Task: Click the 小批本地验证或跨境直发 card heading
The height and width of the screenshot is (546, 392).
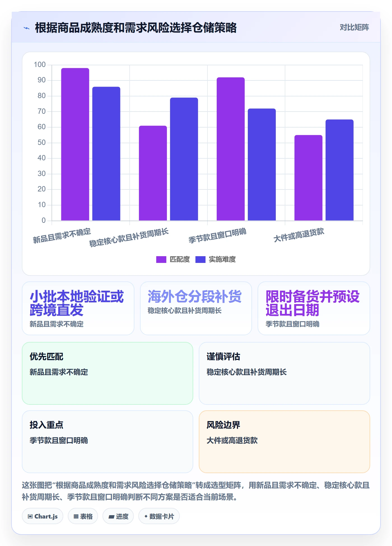Action: tap(76, 303)
